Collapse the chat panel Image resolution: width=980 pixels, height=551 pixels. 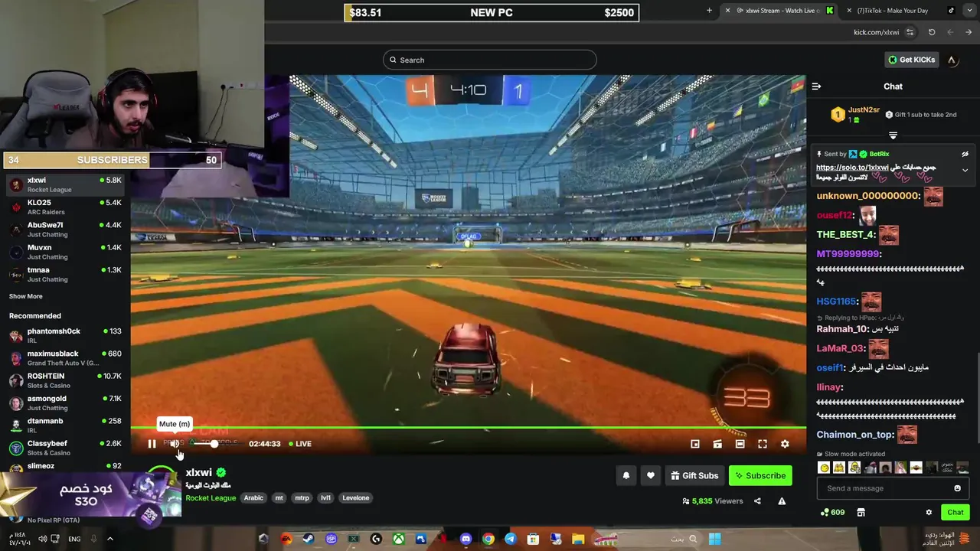[x=816, y=86]
